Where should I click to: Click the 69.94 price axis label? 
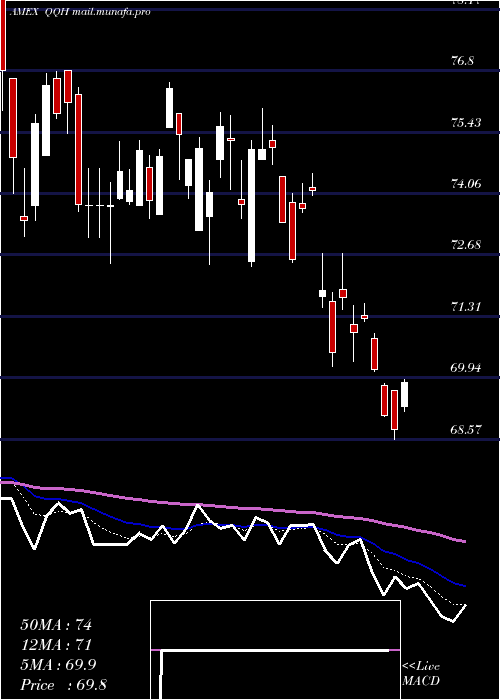point(466,368)
